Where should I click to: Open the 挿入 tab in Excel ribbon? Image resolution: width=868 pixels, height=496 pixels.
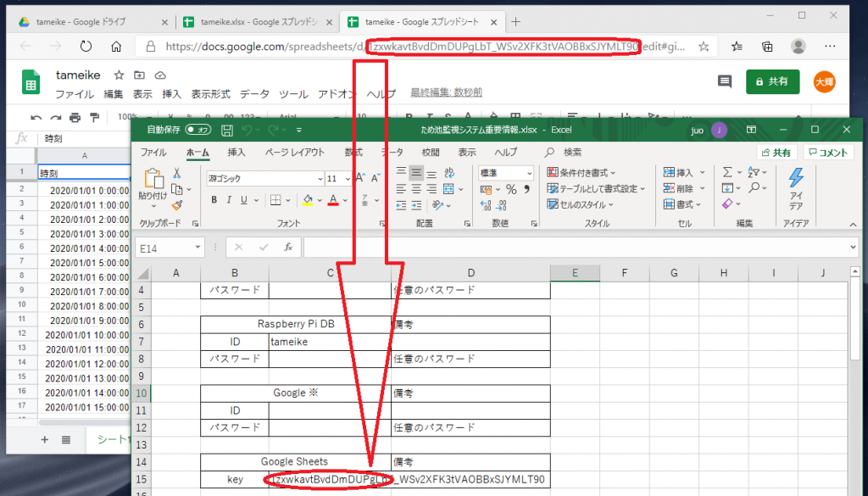[238, 153]
